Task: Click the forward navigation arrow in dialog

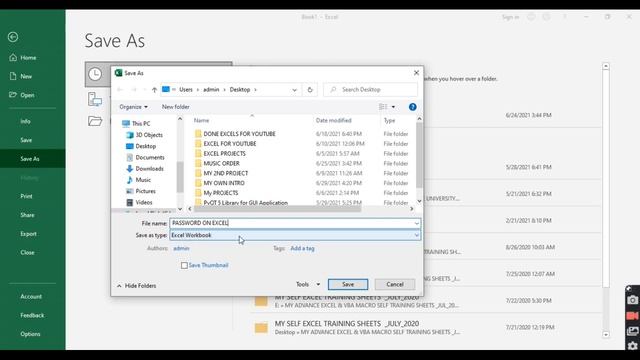Action: tap(133, 90)
